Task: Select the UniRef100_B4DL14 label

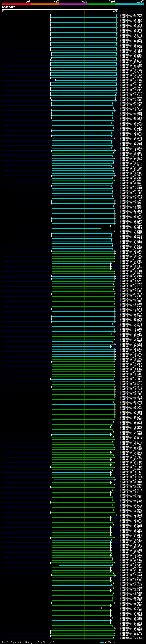Action: pos(131,344)
